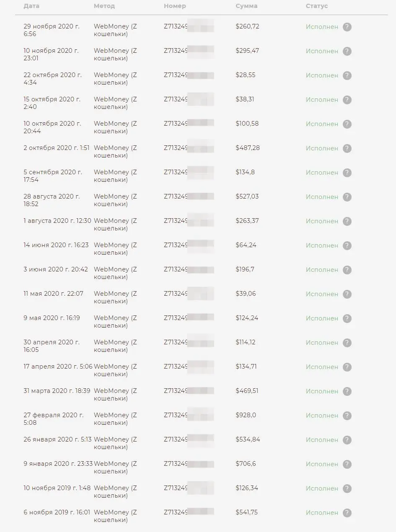Click help icon for $64,24 payout

coord(347,246)
